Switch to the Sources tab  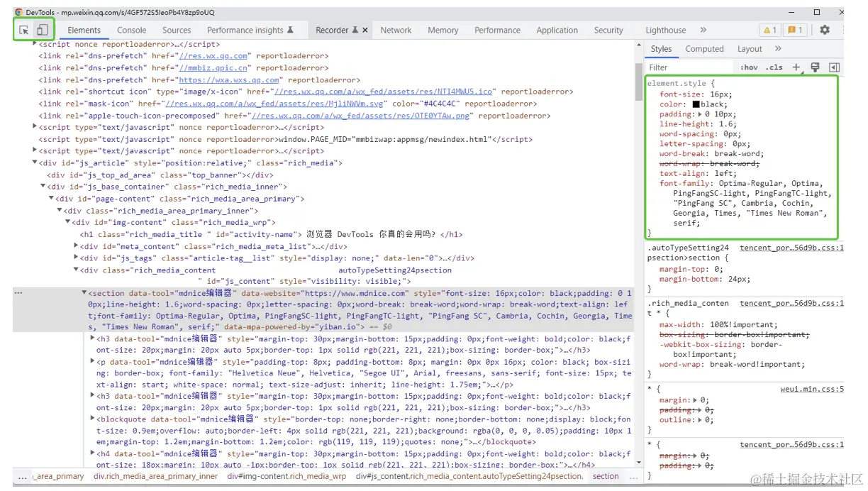[x=177, y=30]
